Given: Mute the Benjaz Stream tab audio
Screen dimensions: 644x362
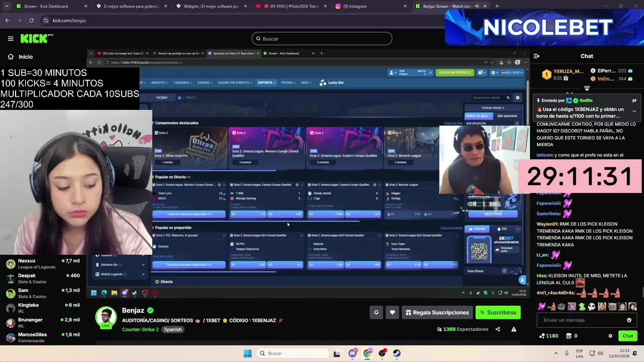Looking at the screenshot, I should pos(477,6).
